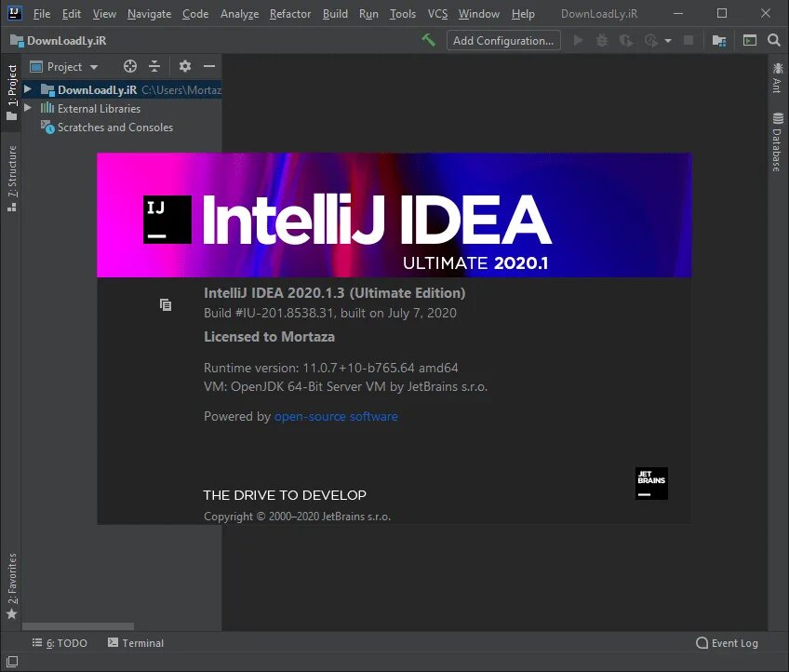Toggle the 7: Structure tool window tab
Screen dimensions: 789x672
coord(11,179)
